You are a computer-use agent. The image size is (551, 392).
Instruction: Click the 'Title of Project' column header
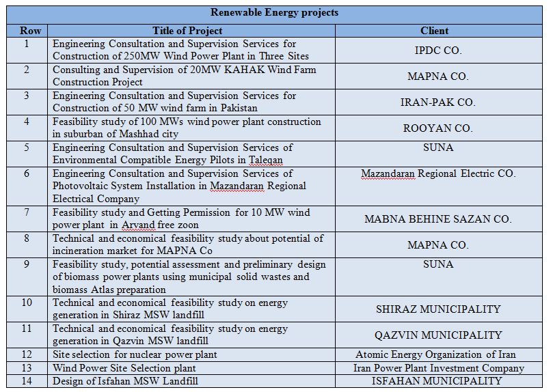click(187, 31)
